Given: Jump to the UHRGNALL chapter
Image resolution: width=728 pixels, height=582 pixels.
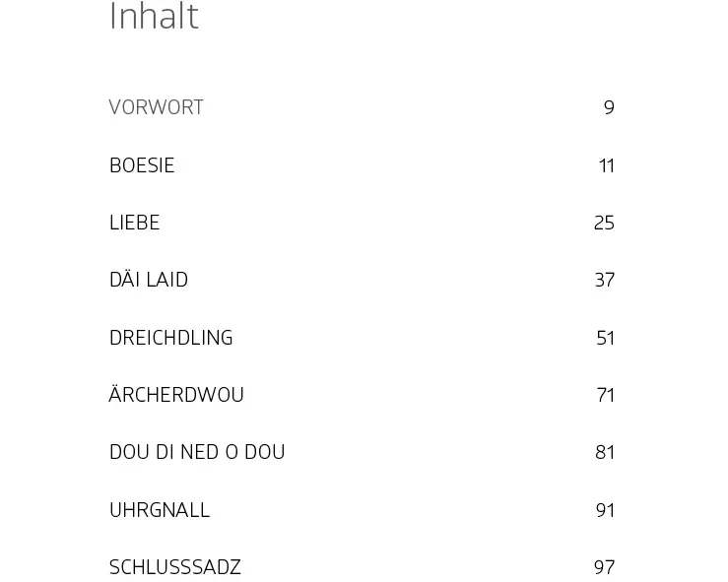Looking at the screenshot, I should (159, 510).
